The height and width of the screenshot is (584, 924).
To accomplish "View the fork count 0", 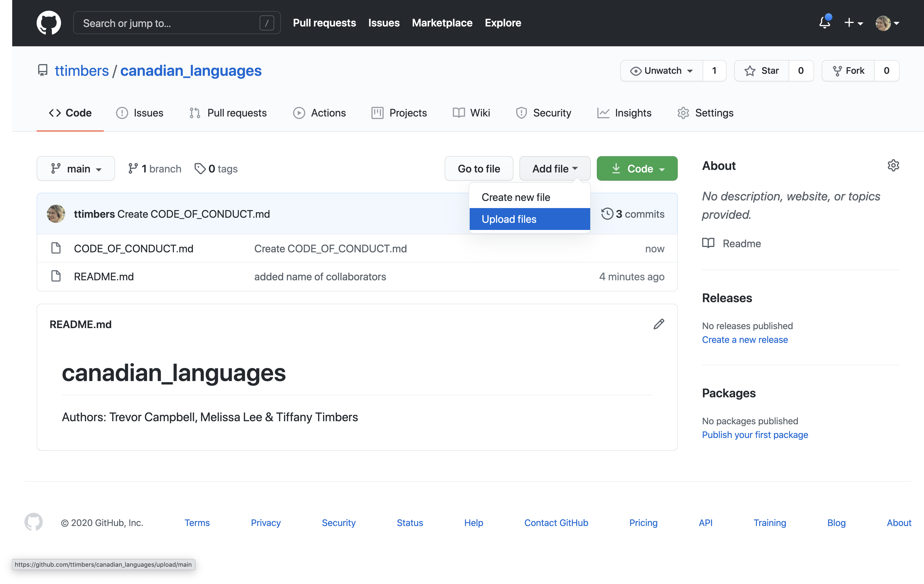I will pos(886,71).
